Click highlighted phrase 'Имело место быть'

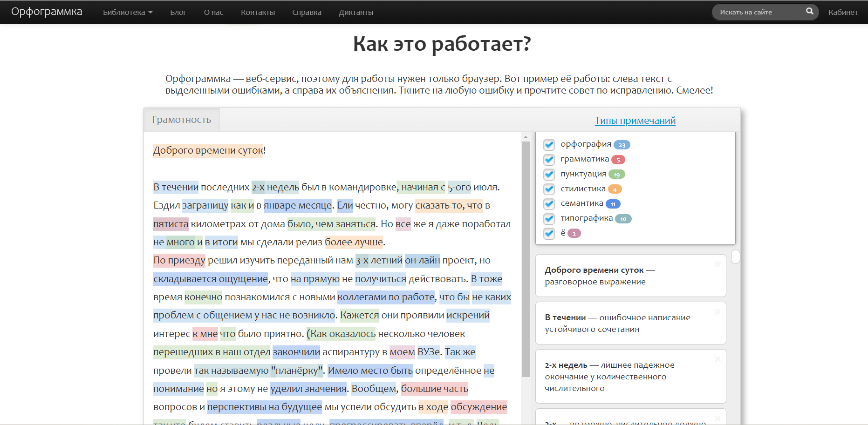click(370, 371)
